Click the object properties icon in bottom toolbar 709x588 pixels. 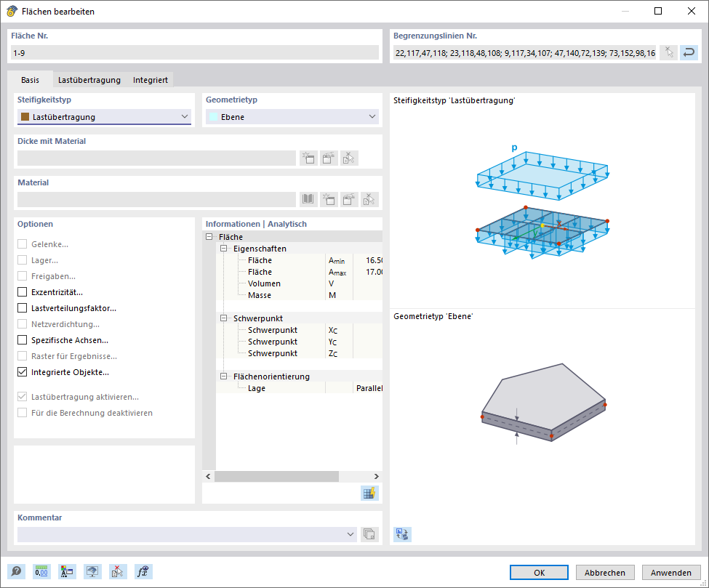[67, 572]
